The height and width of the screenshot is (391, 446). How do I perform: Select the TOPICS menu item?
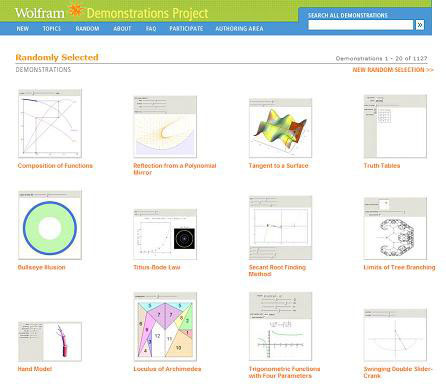[52, 29]
